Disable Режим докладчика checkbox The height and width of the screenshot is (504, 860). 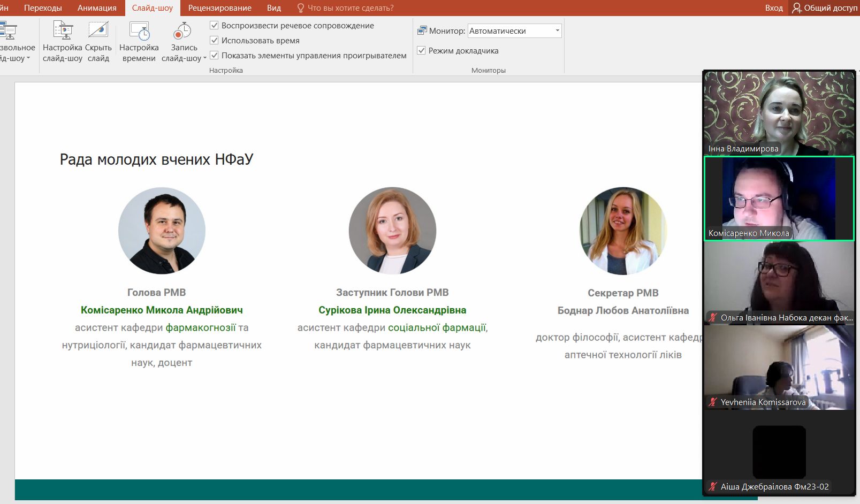[x=421, y=50]
